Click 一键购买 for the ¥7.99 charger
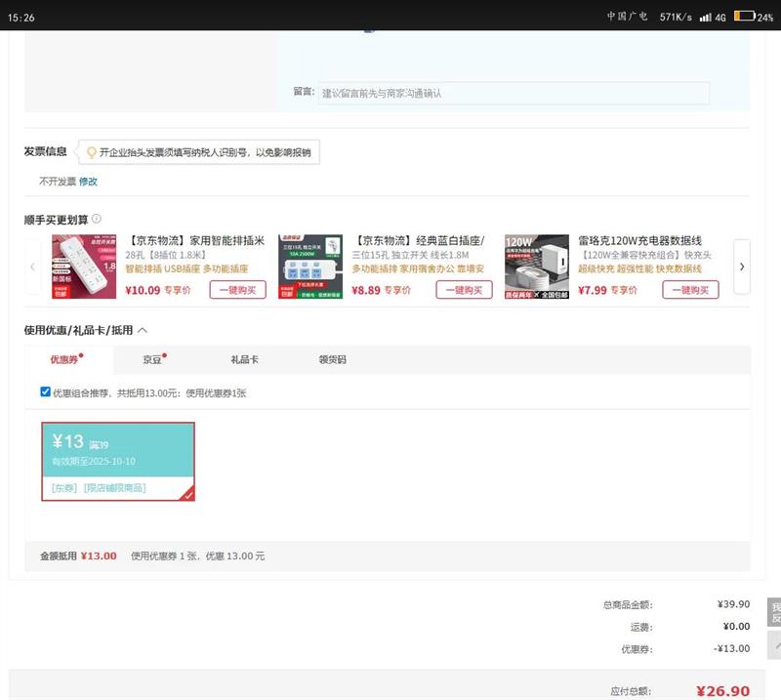The image size is (781, 700). click(x=690, y=290)
